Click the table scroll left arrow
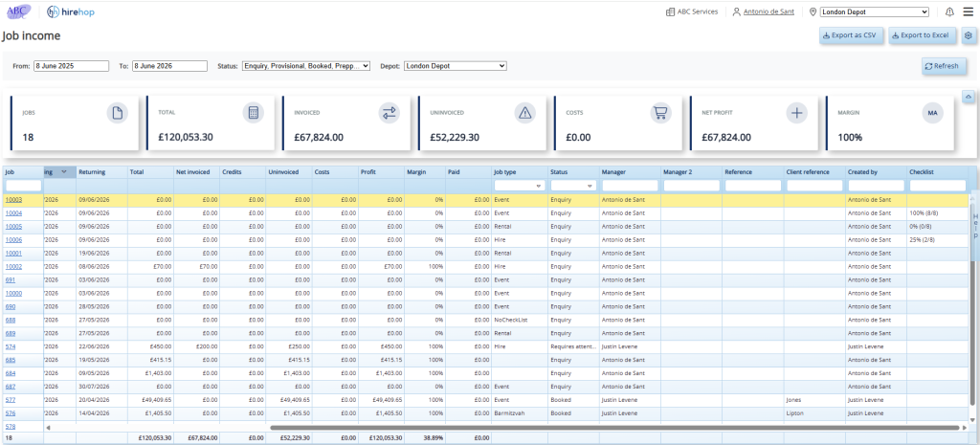980x445 pixels. tap(48, 428)
